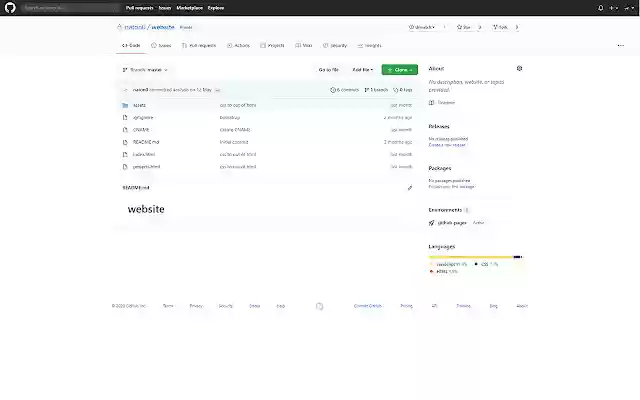Select the Code tab
The image size is (640, 400).
[131, 45]
